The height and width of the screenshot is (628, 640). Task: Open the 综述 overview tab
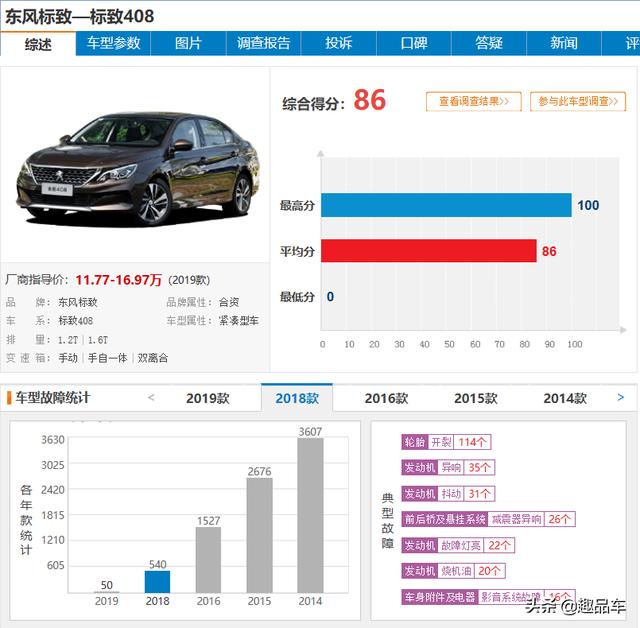pos(38,43)
